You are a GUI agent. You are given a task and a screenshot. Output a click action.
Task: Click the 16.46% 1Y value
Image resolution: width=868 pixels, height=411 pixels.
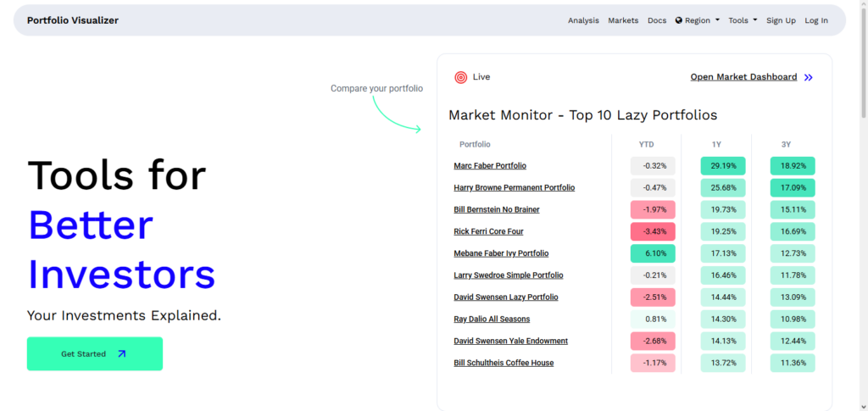723,275
